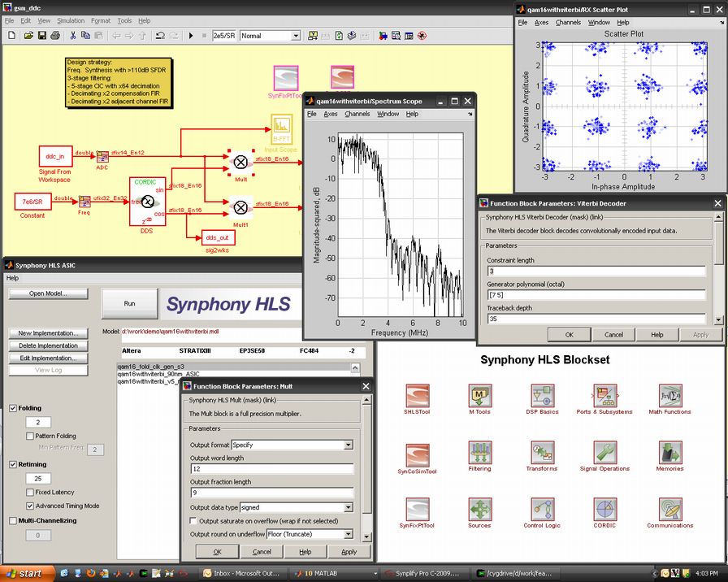Viewport: 728px width, 582px height.
Task: Open Filtering library icon
Action: tap(479, 453)
